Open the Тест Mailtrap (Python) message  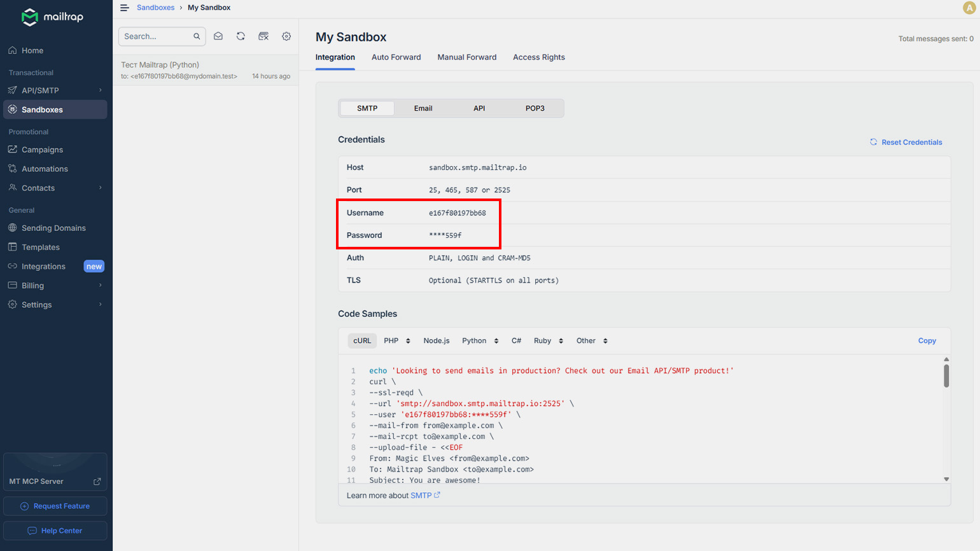pyautogui.click(x=206, y=70)
